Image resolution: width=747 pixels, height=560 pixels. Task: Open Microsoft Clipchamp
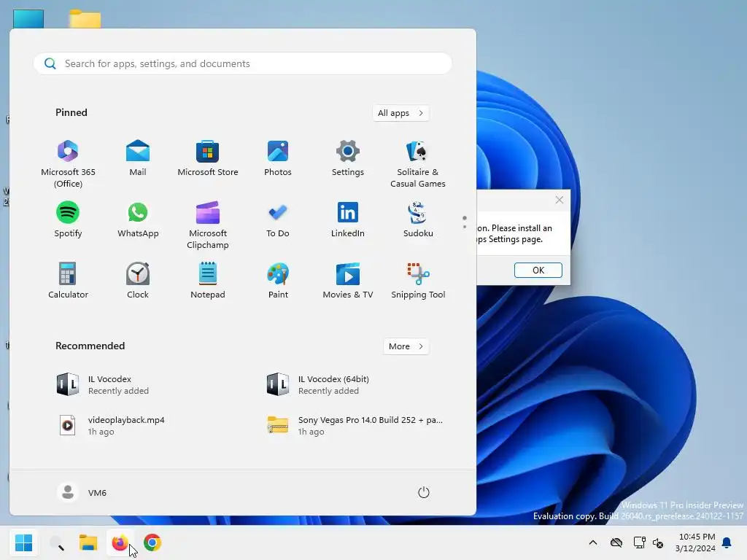(208, 225)
